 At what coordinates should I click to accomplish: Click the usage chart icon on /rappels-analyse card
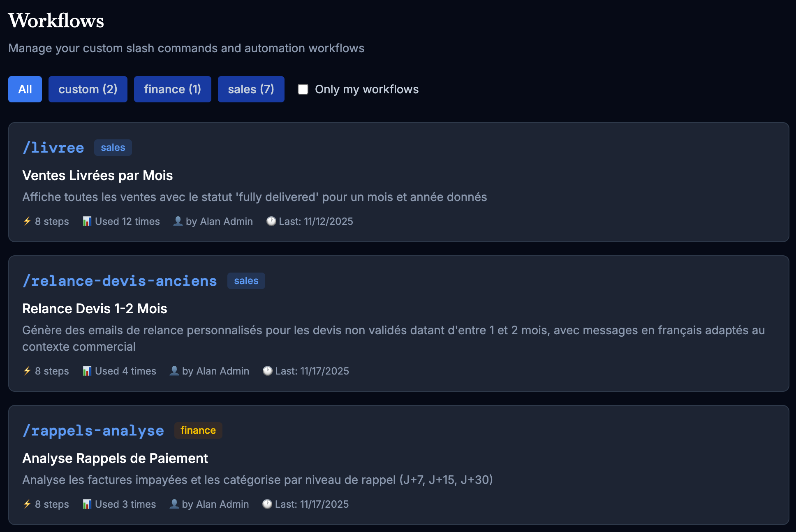[x=87, y=504]
